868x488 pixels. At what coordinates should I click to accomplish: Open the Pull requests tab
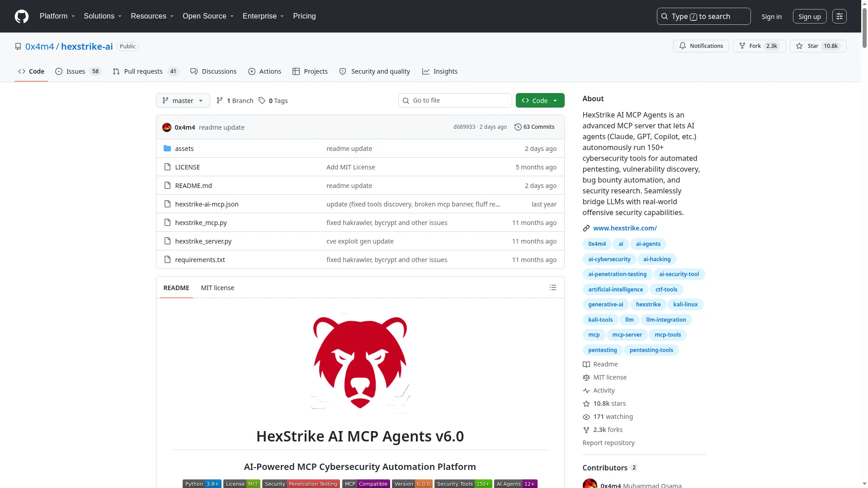click(146, 71)
